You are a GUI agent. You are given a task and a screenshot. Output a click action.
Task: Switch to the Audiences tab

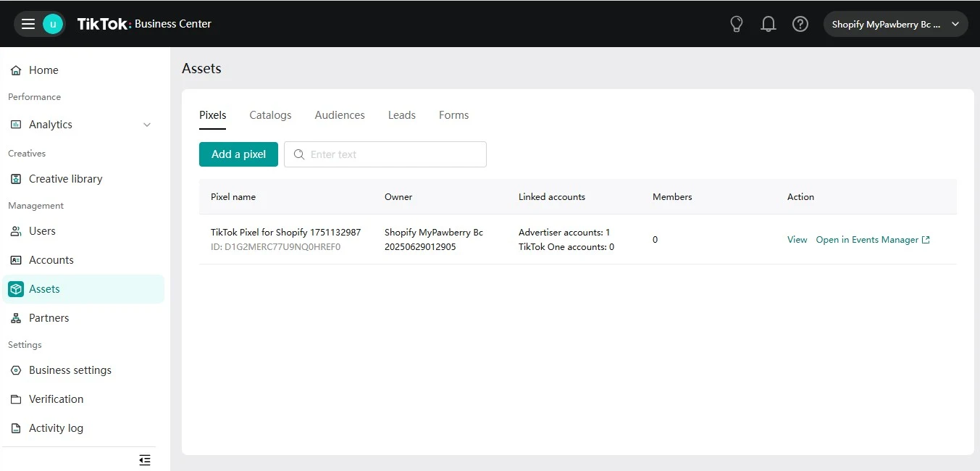(x=340, y=115)
